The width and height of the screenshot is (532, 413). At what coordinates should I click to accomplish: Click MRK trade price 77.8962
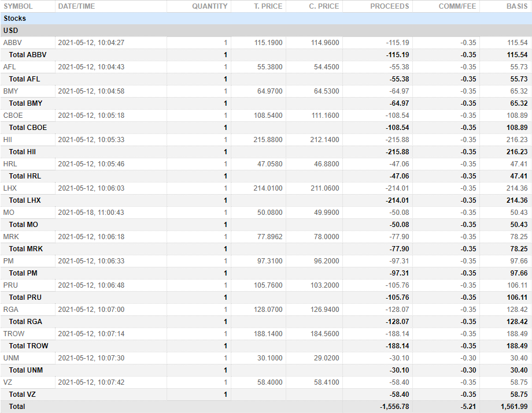point(269,237)
